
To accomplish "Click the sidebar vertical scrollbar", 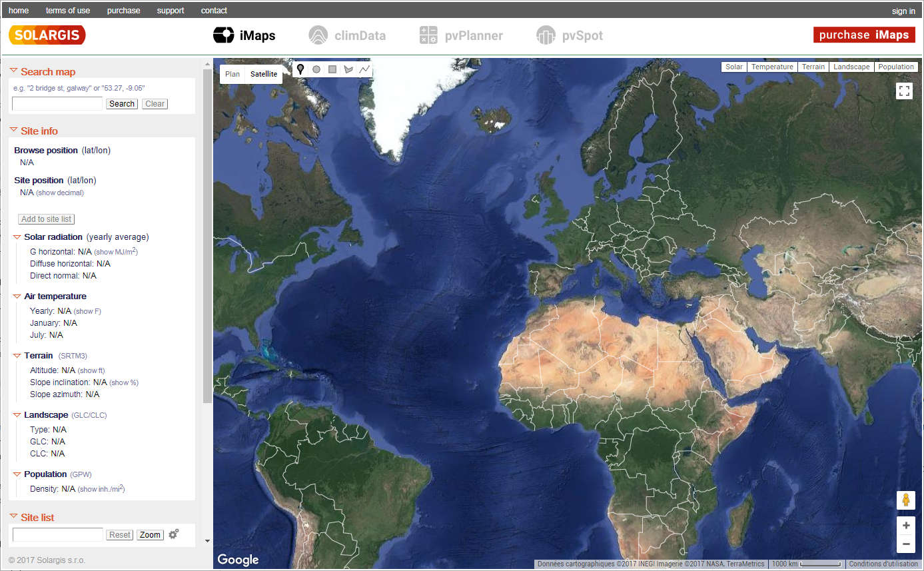I will tap(207, 237).
